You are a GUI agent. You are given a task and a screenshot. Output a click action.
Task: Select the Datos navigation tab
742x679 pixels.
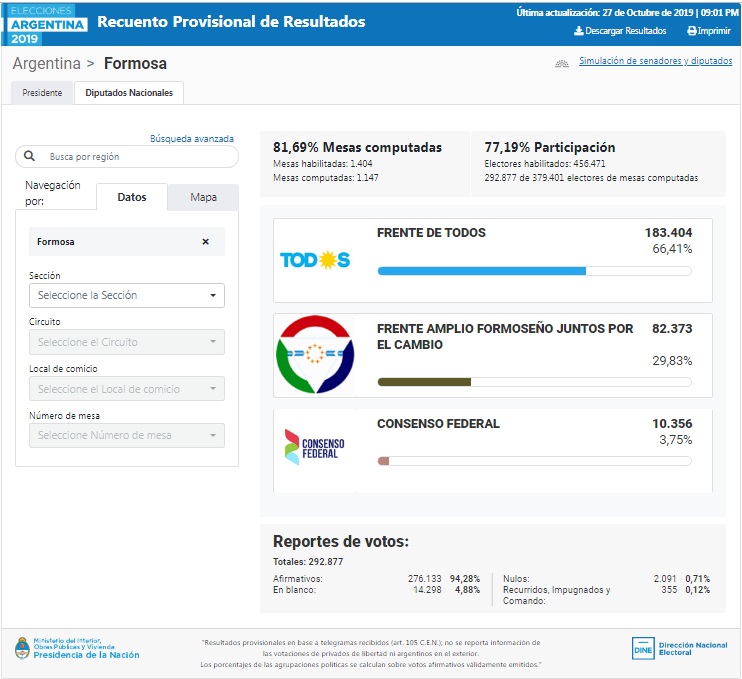tap(132, 197)
